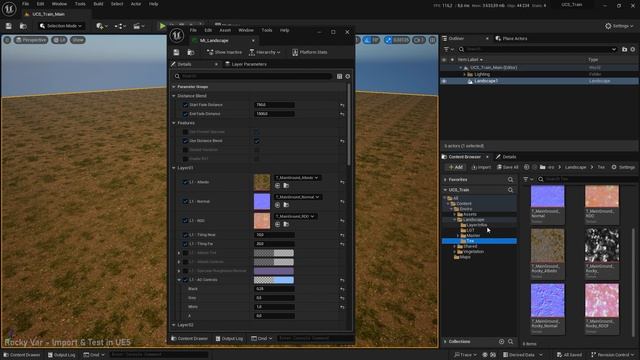This screenshot has height=360, width=640.
Task: Click Import in Content Browser
Action: 481,167
